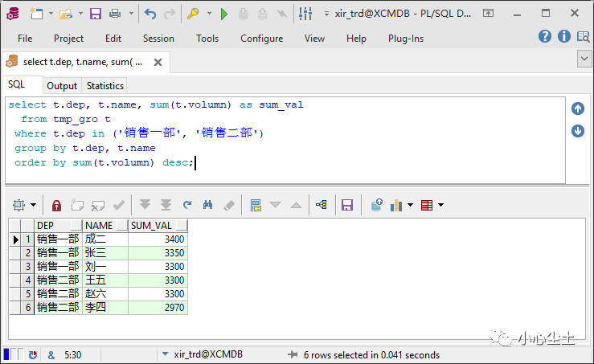Click the New document icon
594x364 pixels.
coord(37,14)
